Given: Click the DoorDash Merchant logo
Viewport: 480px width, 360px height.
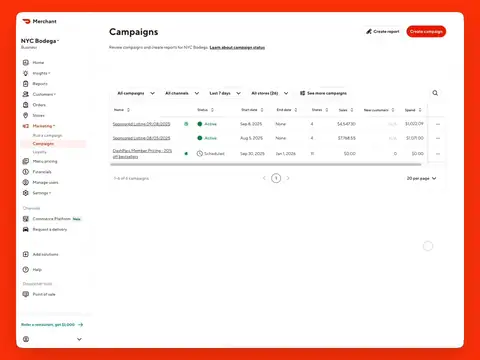Looking at the screenshot, I should (39, 21).
